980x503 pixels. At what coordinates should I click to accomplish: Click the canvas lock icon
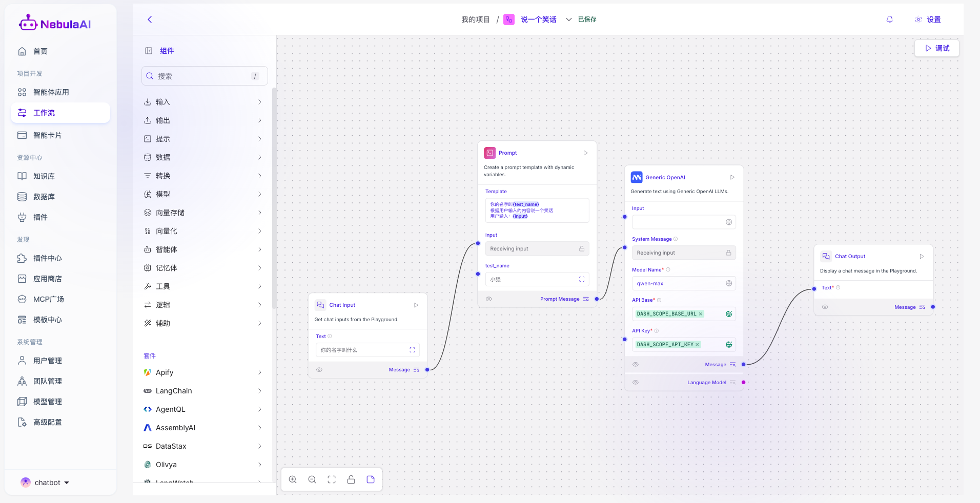pyautogui.click(x=351, y=479)
